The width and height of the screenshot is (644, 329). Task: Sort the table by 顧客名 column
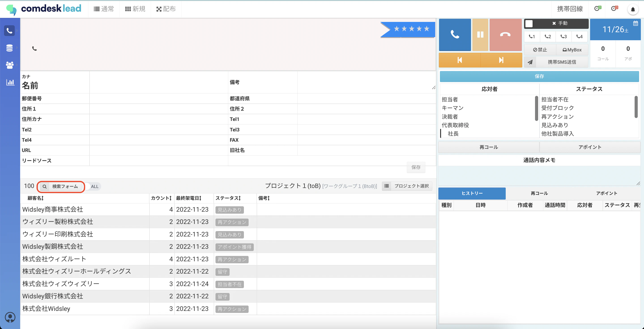coord(36,198)
